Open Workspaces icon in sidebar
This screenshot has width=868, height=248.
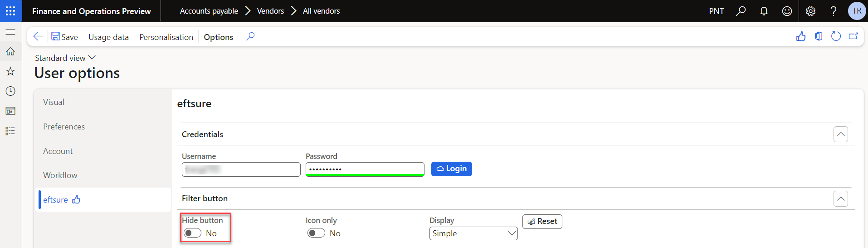(10, 111)
